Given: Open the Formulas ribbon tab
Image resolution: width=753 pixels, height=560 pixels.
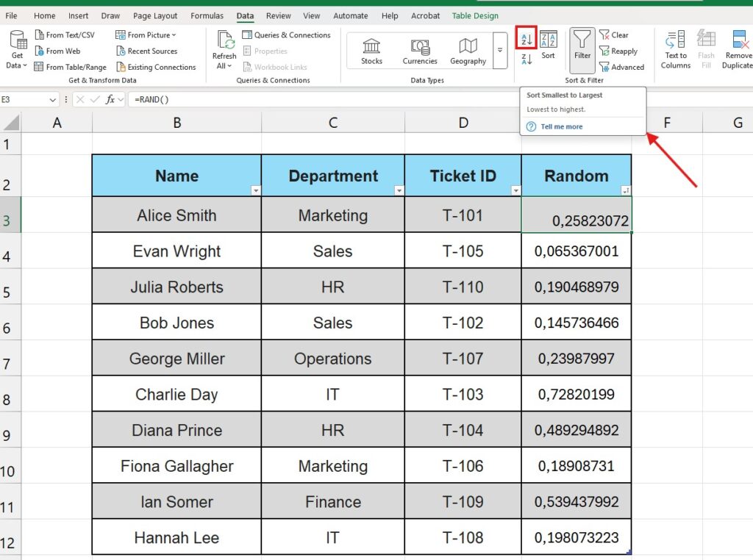Looking at the screenshot, I should (x=207, y=15).
